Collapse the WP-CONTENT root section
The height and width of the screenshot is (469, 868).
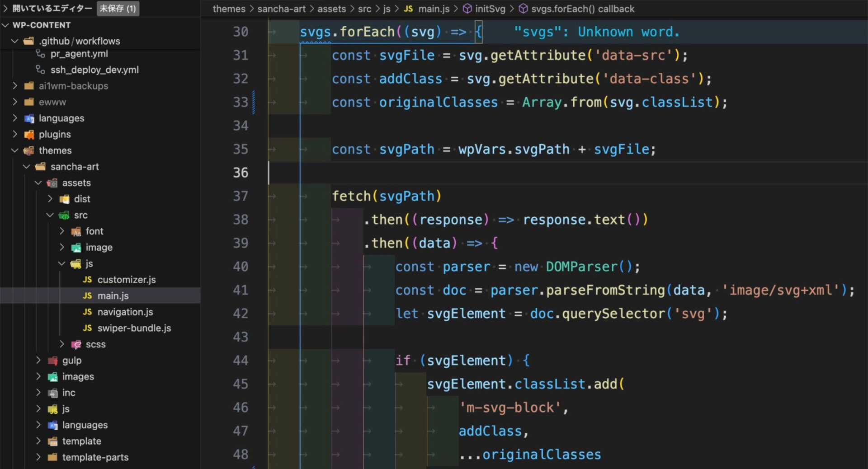[x=6, y=25]
